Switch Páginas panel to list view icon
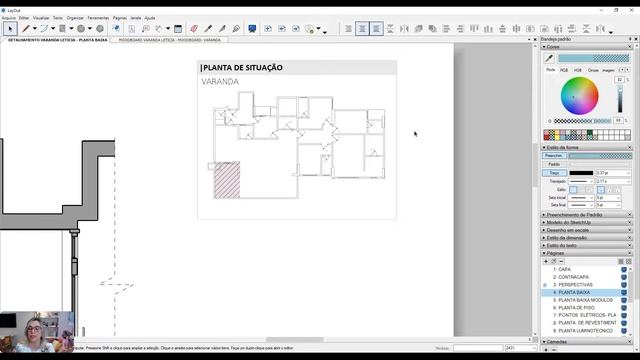The image size is (640, 360). point(621,261)
